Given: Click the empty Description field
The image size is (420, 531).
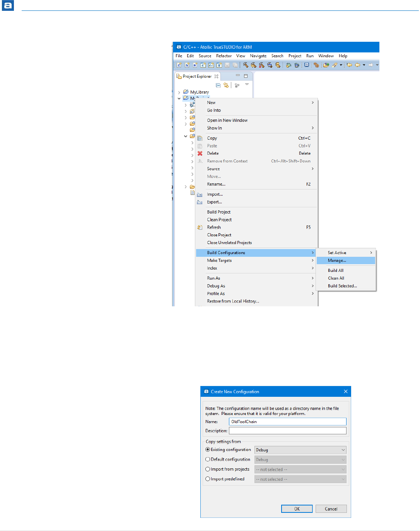Looking at the screenshot, I should pyautogui.click(x=287, y=430).
